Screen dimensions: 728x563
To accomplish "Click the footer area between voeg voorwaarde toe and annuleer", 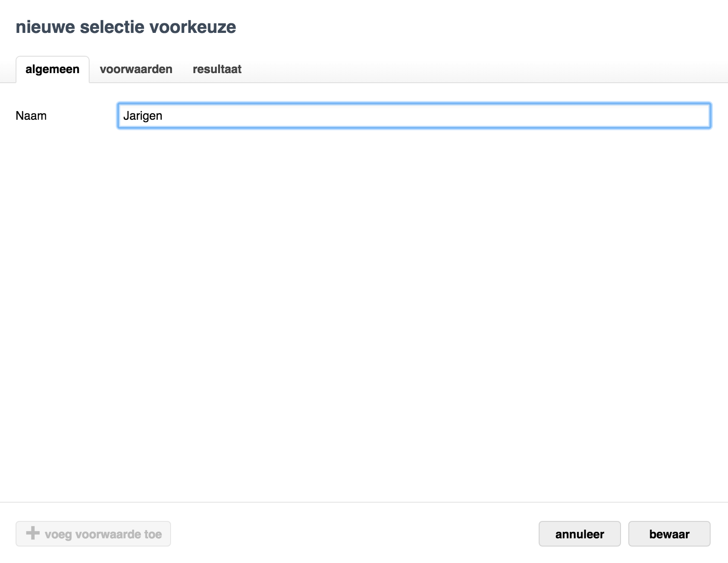I will pos(354,534).
